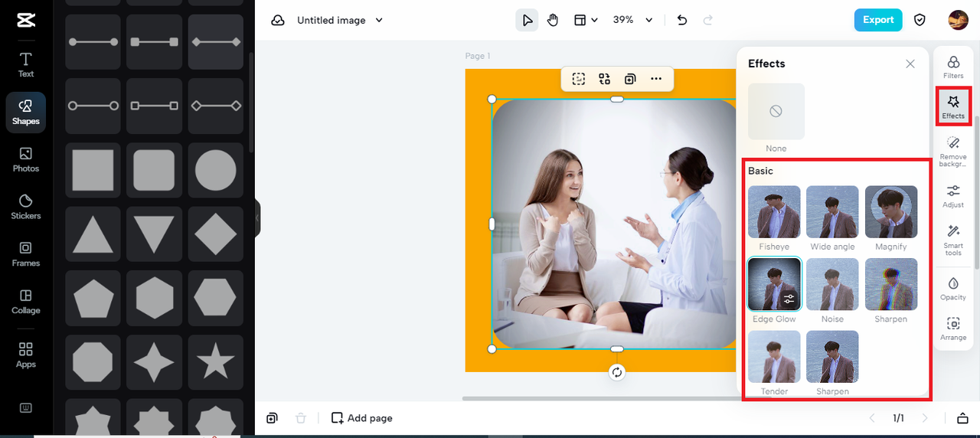Select the hand pan tool
This screenshot has height=438, width=980.
coord(553,21)
